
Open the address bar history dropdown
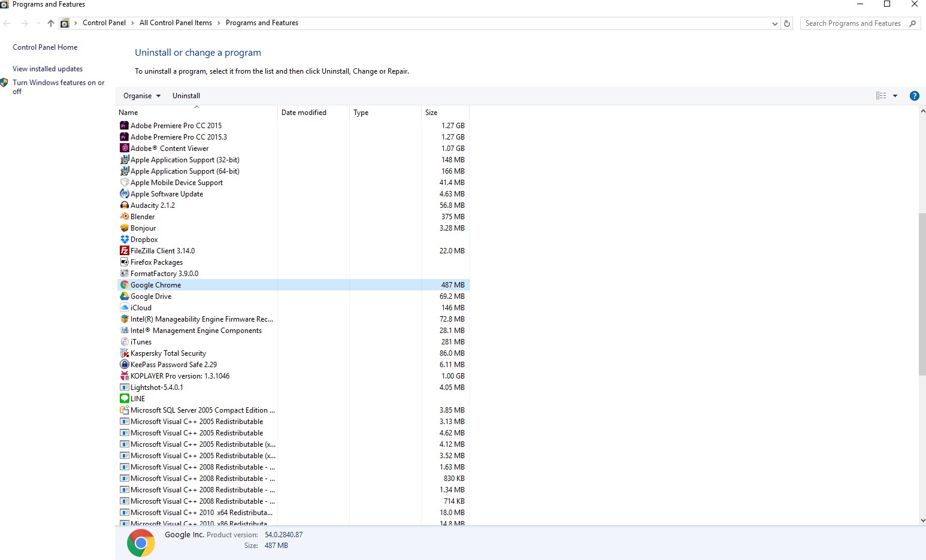pos(775,23)
